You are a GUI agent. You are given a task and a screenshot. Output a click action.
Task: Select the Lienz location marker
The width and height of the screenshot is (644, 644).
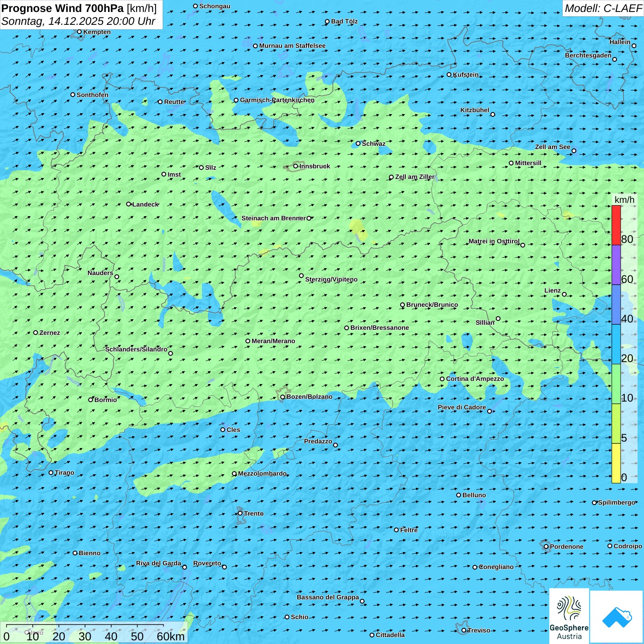(x=564, y=294)
